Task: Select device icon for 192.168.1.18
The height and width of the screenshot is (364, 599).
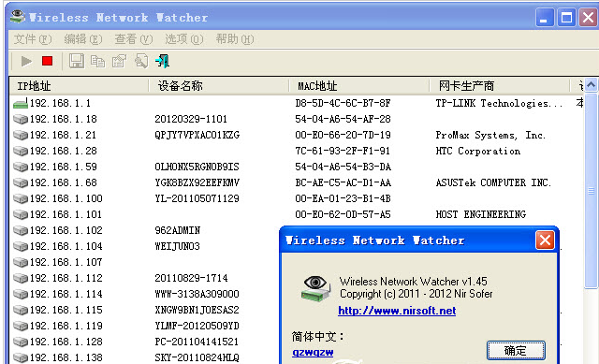Action: 21,119
